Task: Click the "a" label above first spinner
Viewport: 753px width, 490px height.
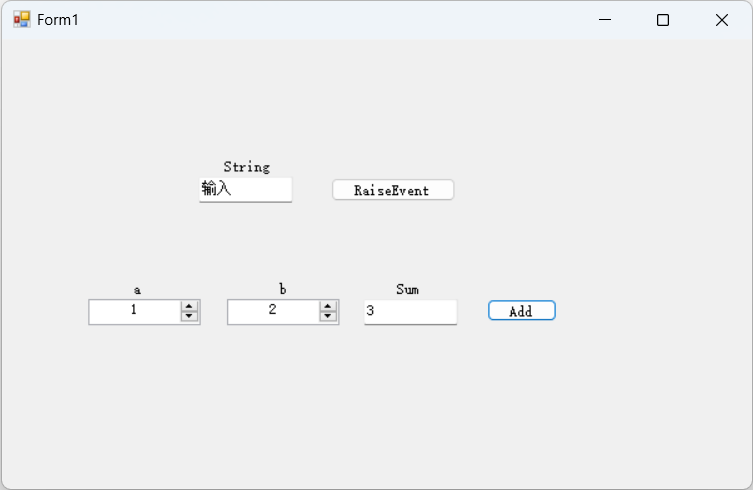Action: (x=137, y=290)
